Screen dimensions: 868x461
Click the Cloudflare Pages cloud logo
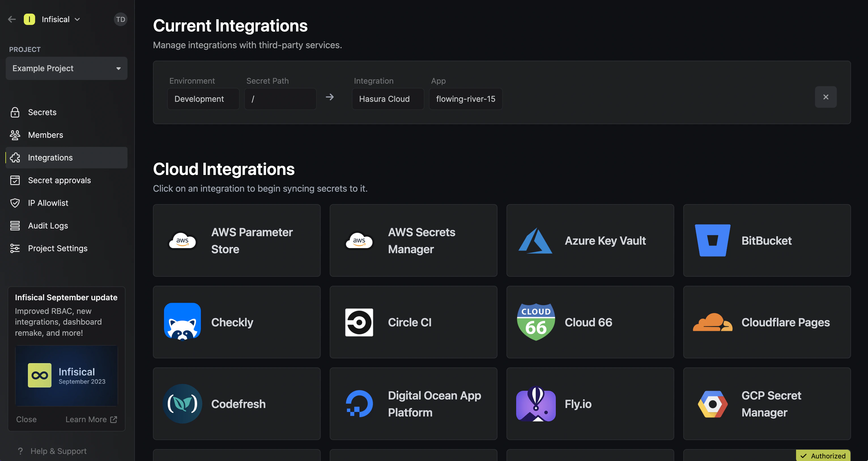pos(712,322)
